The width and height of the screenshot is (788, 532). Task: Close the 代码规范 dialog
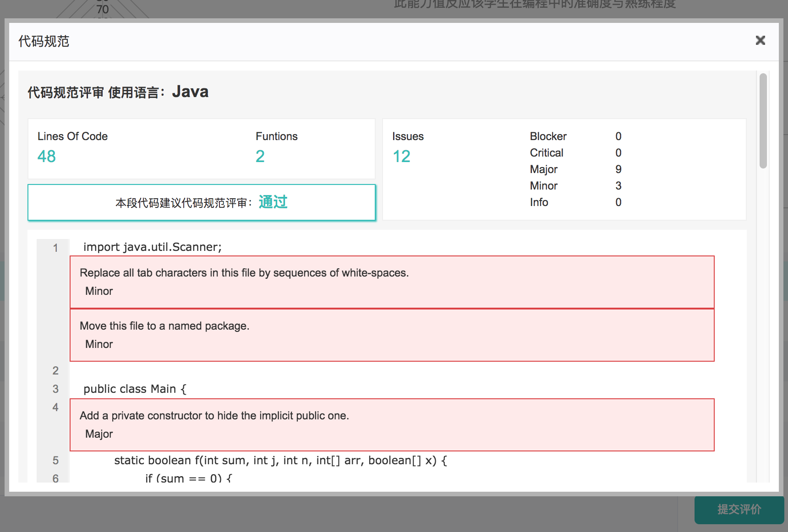coord(760,41)
